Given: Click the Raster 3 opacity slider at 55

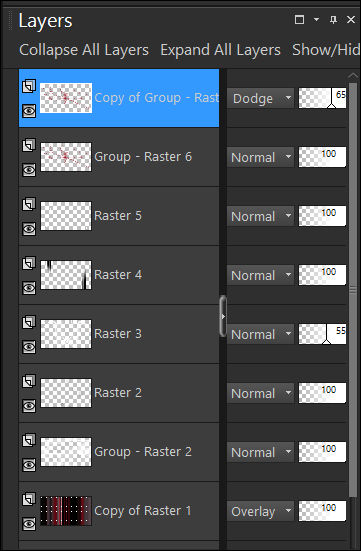Looking at the screenshot, I should [322, 334].
